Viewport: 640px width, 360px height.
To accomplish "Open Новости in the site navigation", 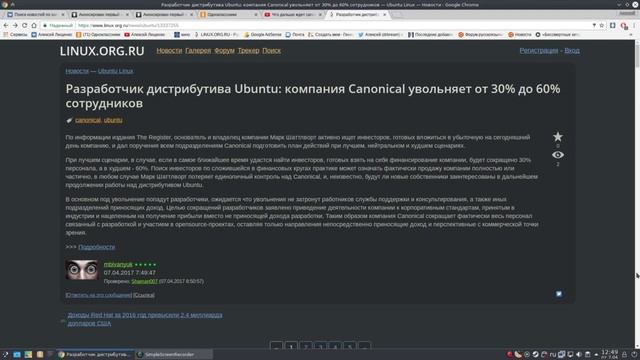I will (169, 51).
